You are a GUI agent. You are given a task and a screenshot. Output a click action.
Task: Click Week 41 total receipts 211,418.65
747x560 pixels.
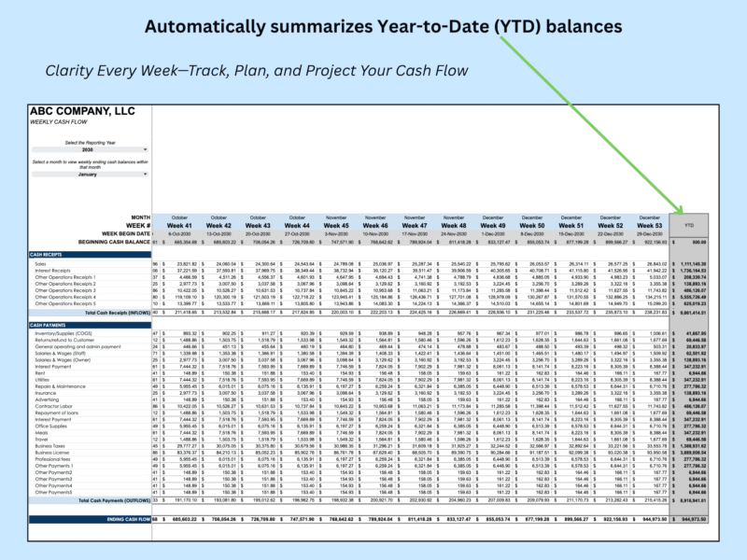[185, 313]
